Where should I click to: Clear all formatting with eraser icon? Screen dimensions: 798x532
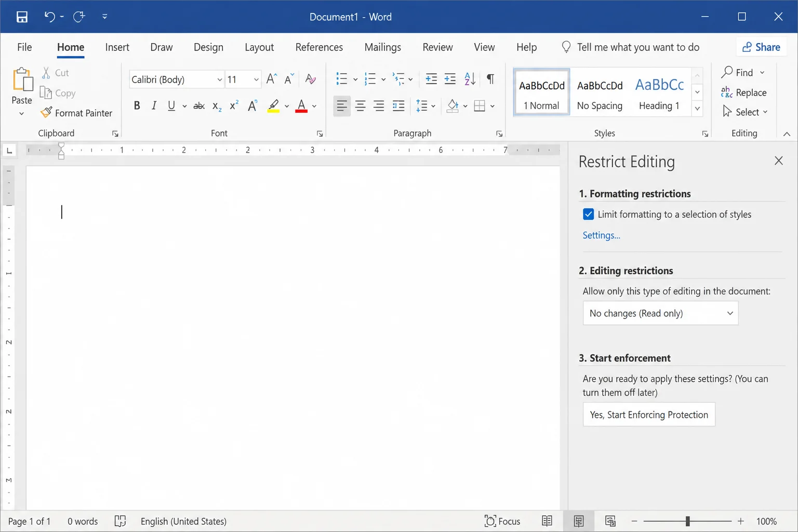point(311,79)
